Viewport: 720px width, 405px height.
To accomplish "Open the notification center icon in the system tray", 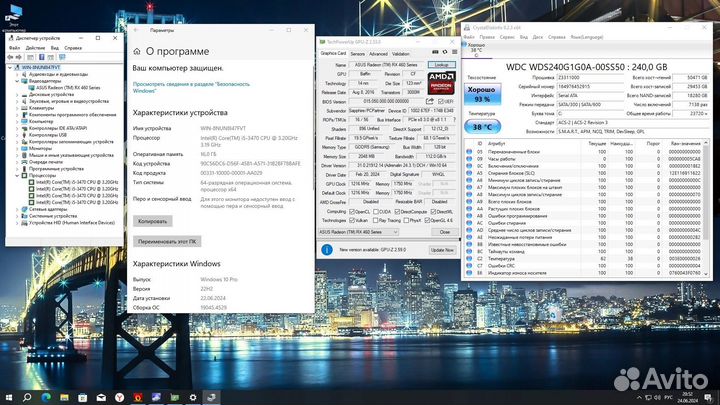I will pos(709,397).
